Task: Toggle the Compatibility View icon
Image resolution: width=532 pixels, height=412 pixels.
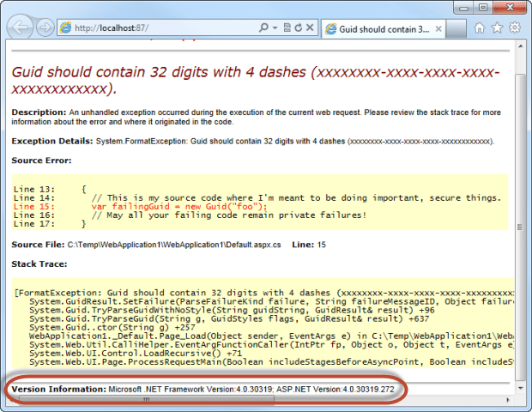Action: click(x=287, y=27)
